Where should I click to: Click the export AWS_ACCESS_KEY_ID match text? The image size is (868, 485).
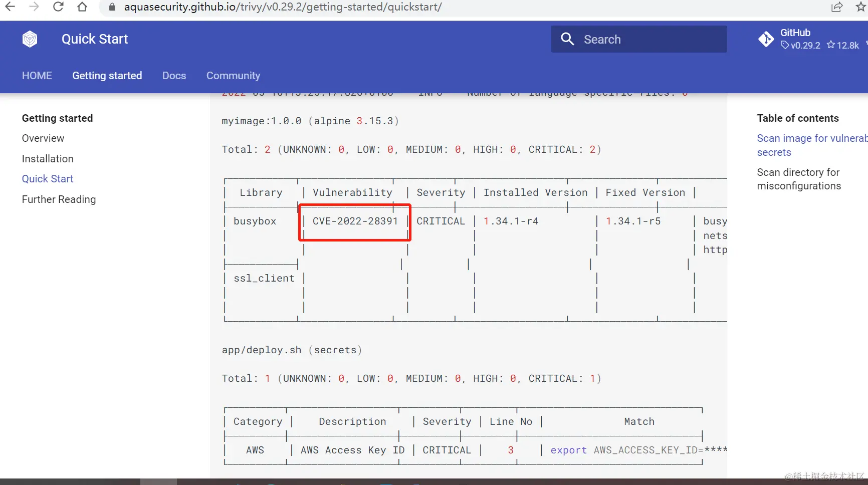point(639,450)
